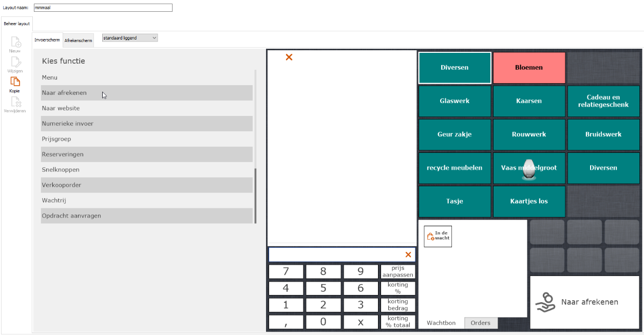Select the Beheer layout tab
Viewport: 644px width, 336px height.
point(16,24)
